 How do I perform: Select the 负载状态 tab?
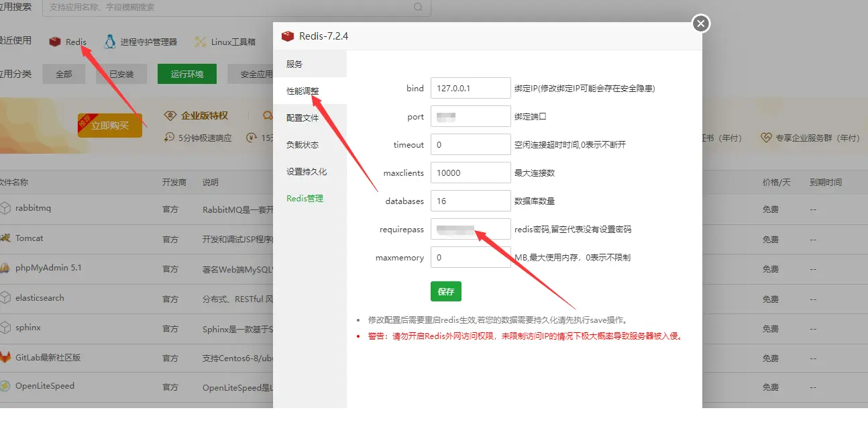303,145
